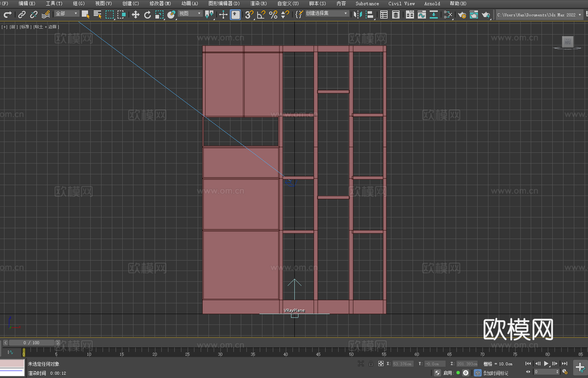Click the Select and Place tool
588x378 pixels.
[171, 14]
